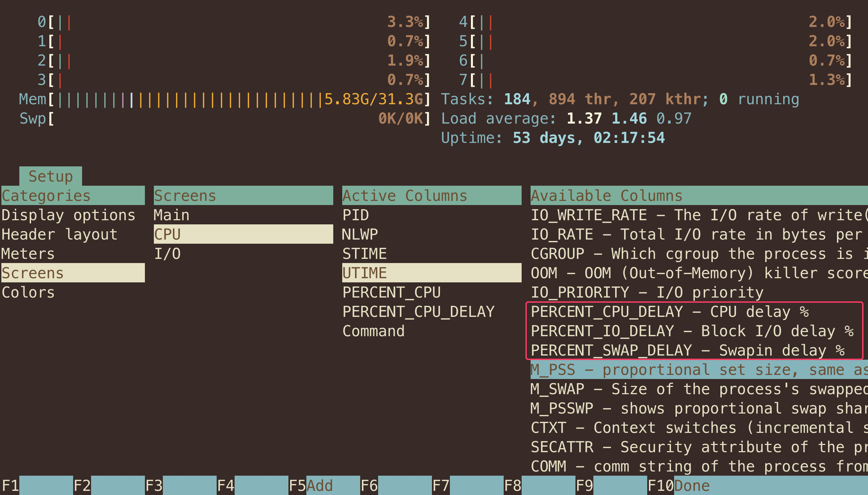
Task: Select PID in Active Columns
Action: click(432, 215)
